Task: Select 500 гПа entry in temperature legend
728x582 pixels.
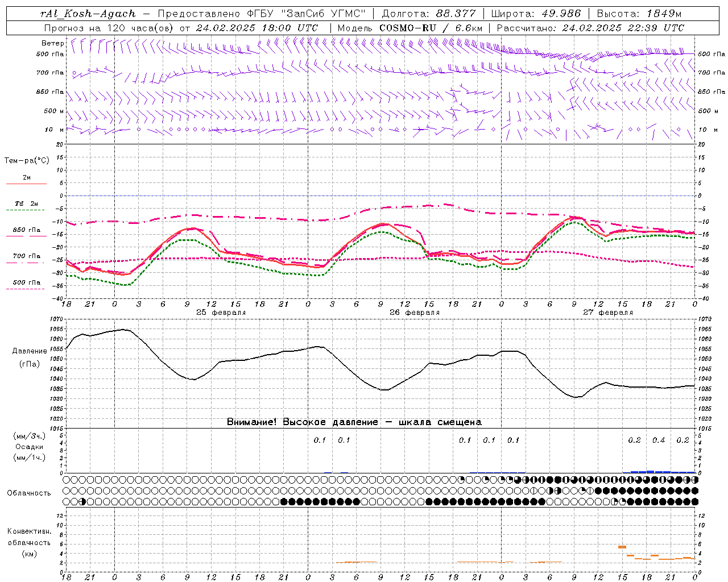Action: (26, 283)
